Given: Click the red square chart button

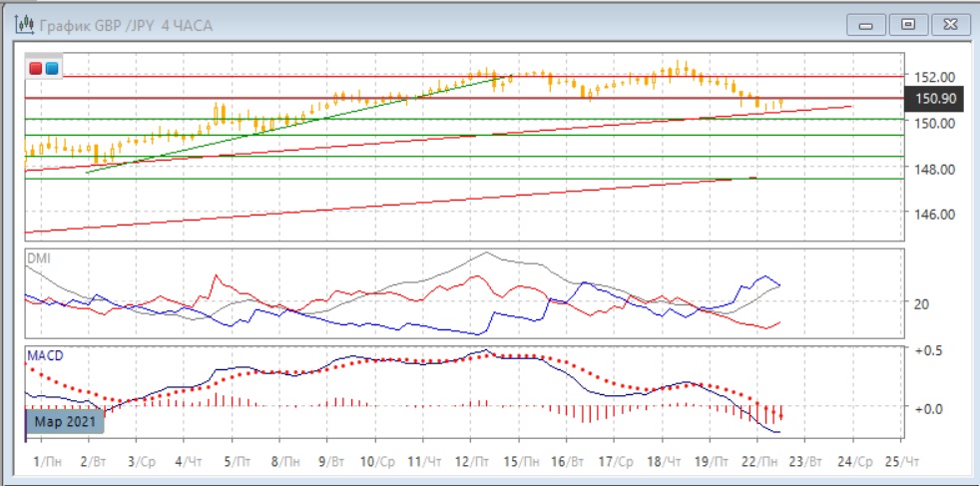Looking at the screenshot, I should pyautogui.click(x=36, y=69).
